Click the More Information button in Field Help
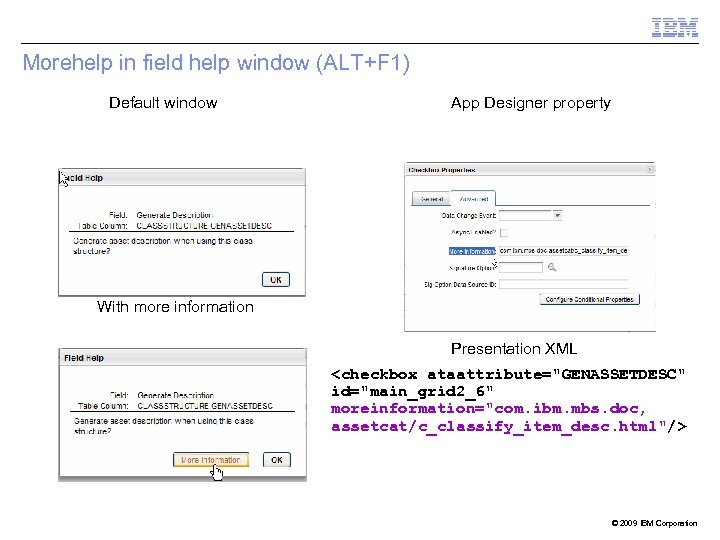 click(211, 460)
